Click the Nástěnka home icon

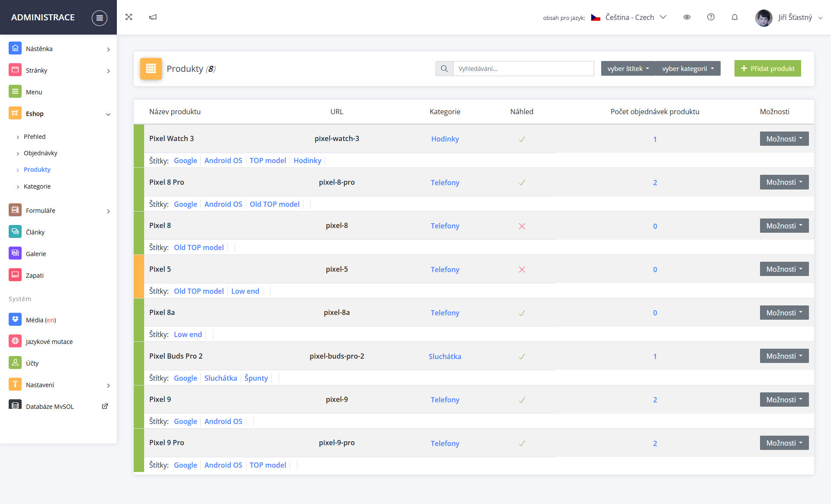point(15,48)
